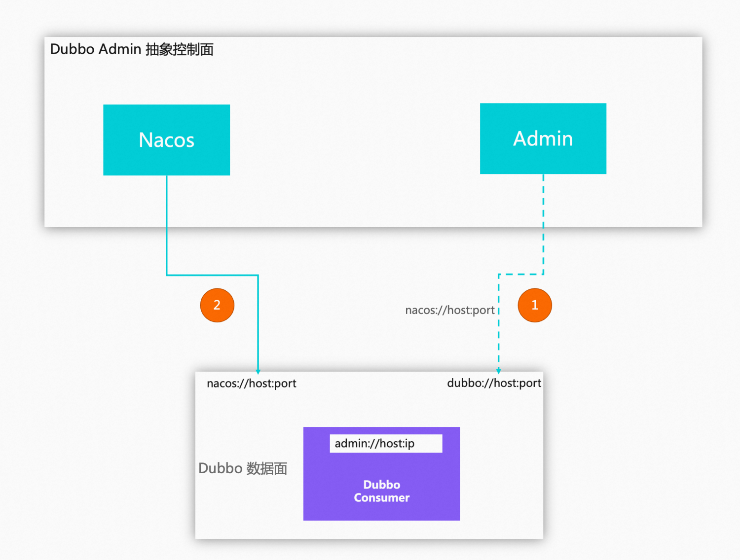
Task: Select solid vertical line directly below Nacos
Action: pyautogui.click(x=167, y=222)
